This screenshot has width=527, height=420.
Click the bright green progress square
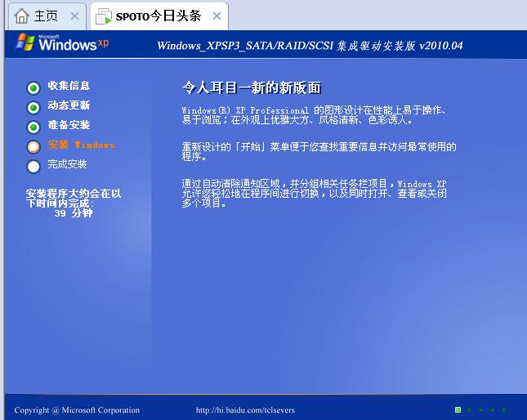click(x=458, y=409)
